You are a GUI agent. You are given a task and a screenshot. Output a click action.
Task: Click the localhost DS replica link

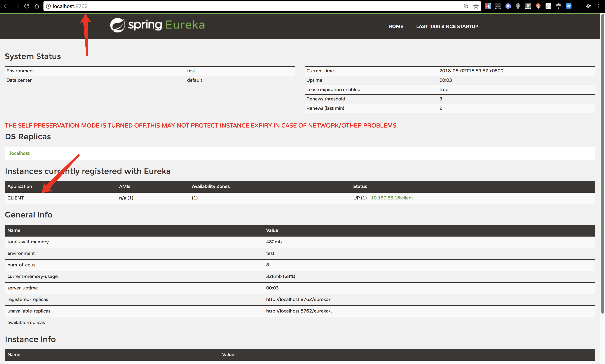[x=20, y=153]
